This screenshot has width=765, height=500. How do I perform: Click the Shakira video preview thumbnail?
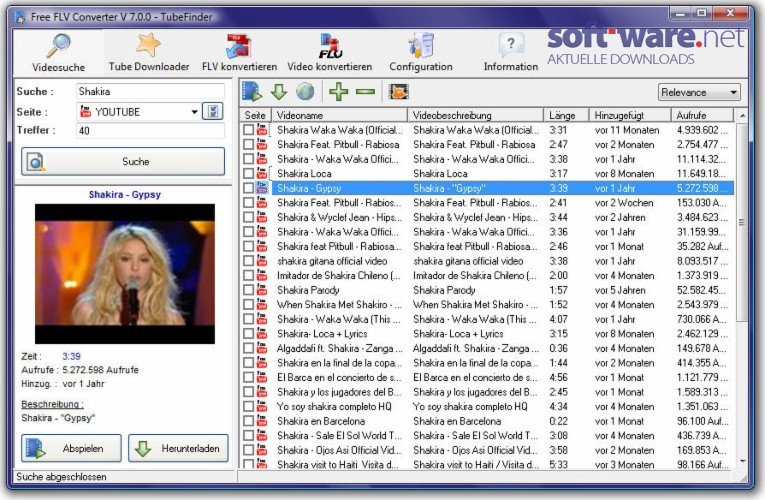click(x=125, y=274)
